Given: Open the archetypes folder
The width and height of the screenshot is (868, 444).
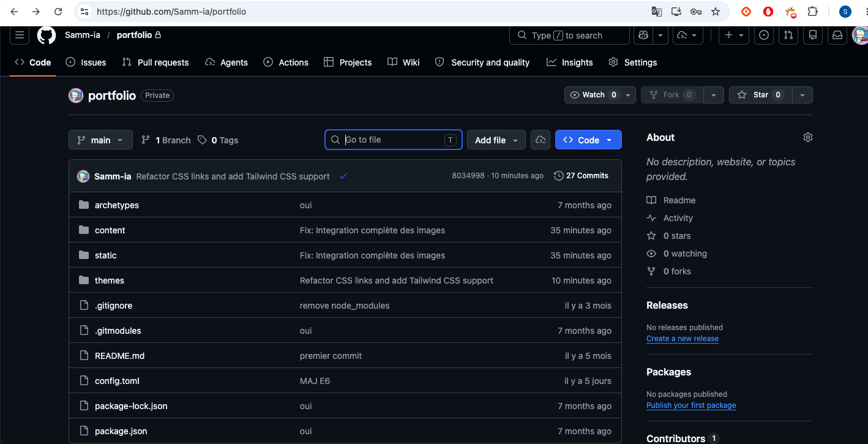Looking at the screenshot, I should point(117,205).
